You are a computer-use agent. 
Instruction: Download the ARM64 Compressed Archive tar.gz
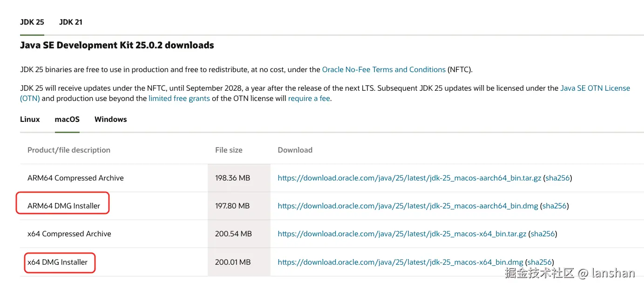click(409, 178)
